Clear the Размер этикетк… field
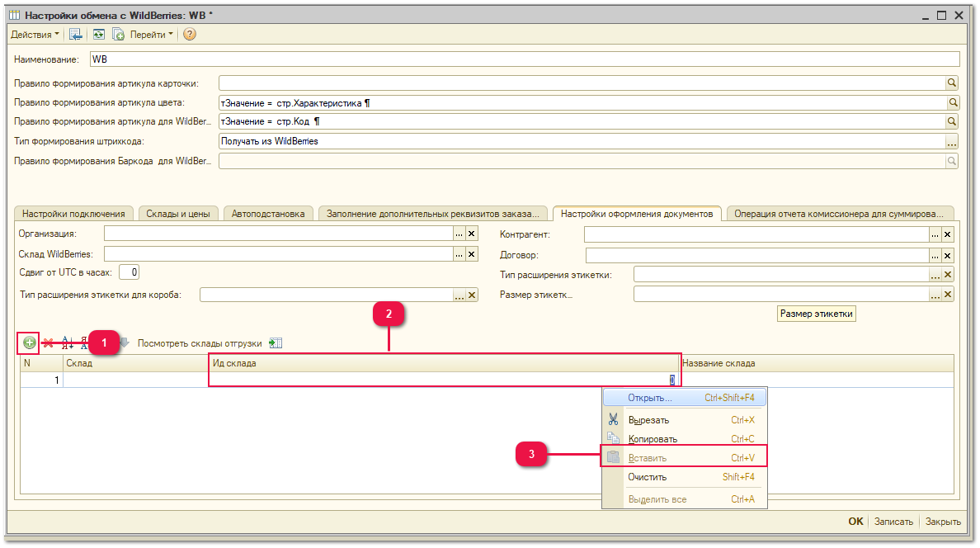Image resolution: width=980 pixels, height=548 pixels. point(948,295)
